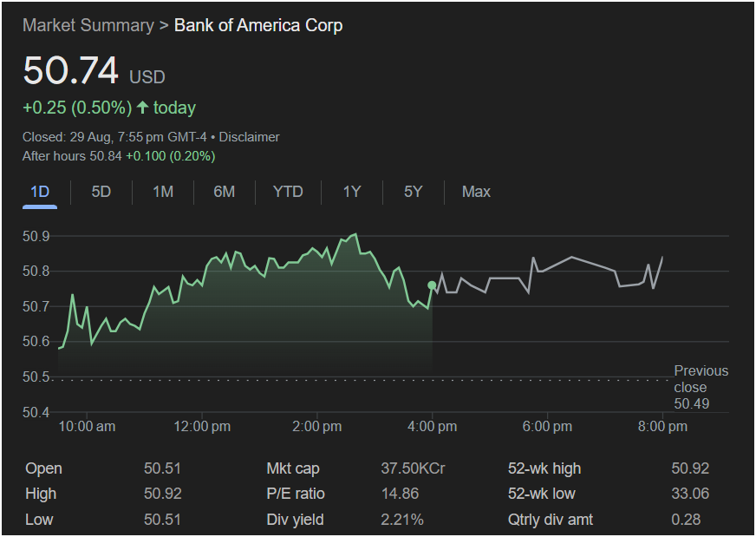Viewport: 756px width, 537px height.
Task: Select the 50.74 current price
Action: pyautogui.click(x=70, y=71)
